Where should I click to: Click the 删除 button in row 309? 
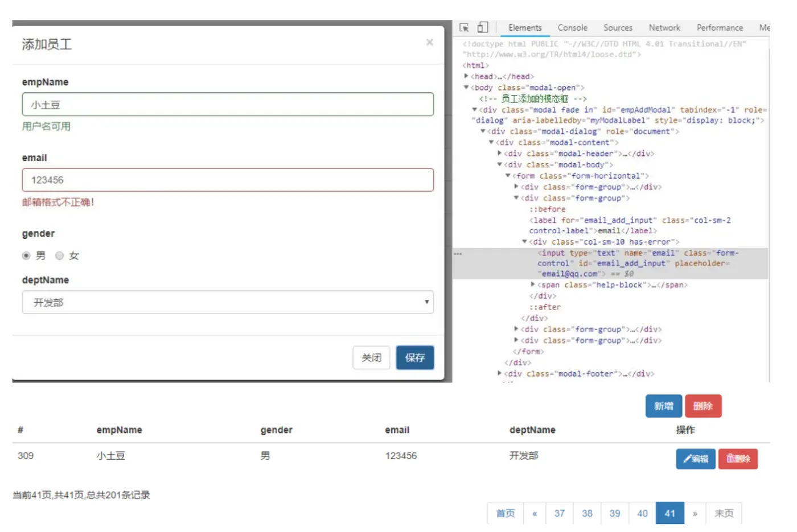coord(738,459)
